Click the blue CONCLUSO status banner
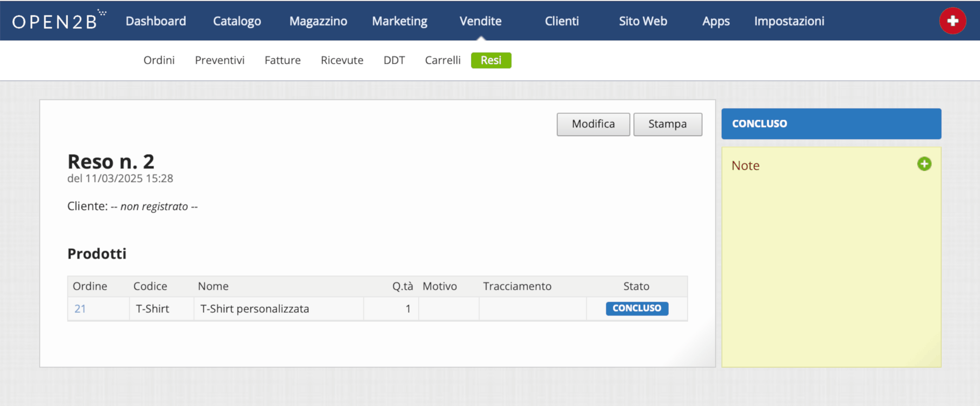This screenshot has height=406, width=980. (x=831, y=123)
